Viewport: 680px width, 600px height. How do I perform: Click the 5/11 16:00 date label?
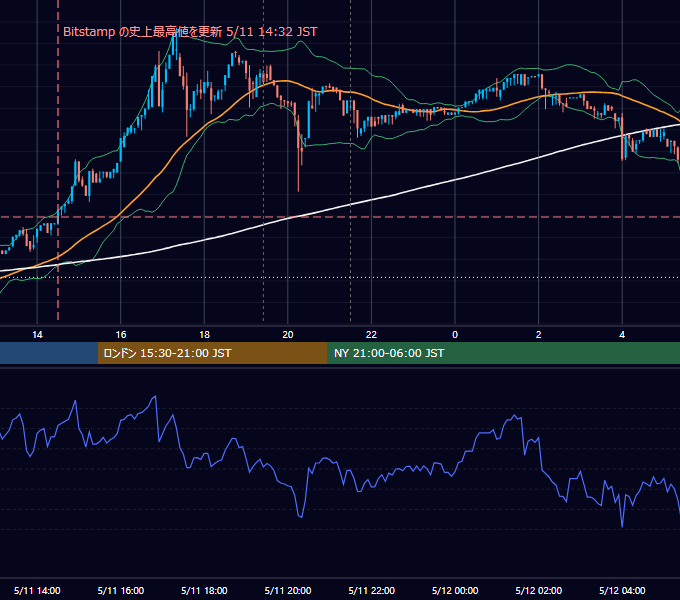tap(121, 590)
